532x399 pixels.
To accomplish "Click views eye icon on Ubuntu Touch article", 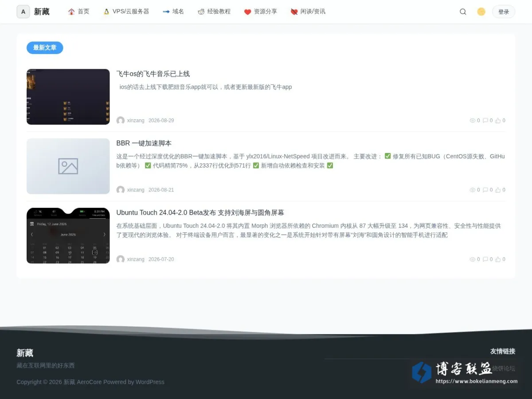I will coord(473,259).
